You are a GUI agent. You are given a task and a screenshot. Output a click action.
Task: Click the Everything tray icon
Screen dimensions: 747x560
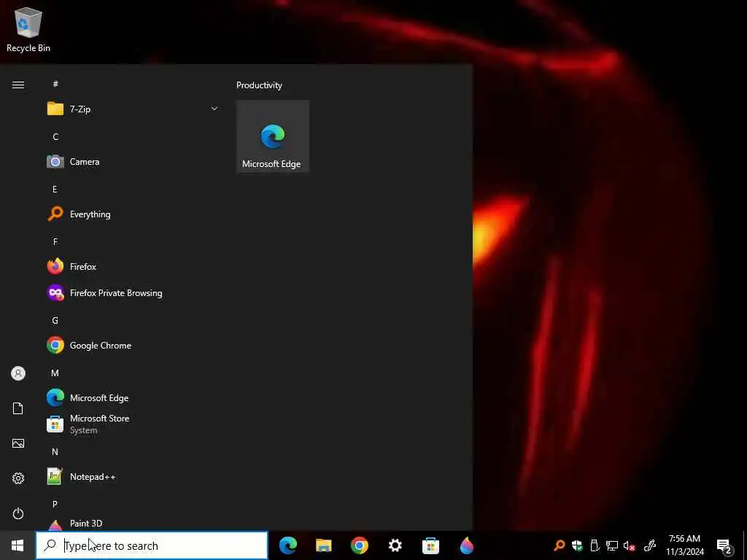tap(560, 545)
